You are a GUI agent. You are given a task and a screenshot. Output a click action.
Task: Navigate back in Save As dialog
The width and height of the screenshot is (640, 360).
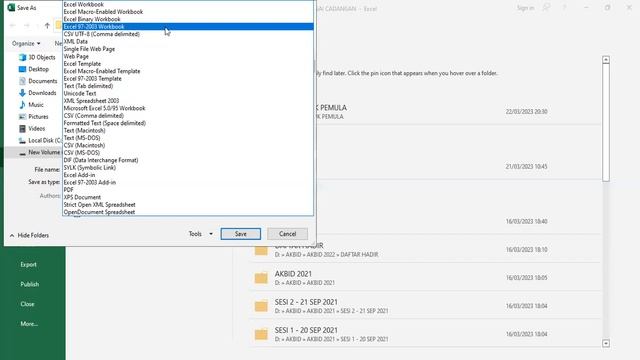[x=13, y=26]
